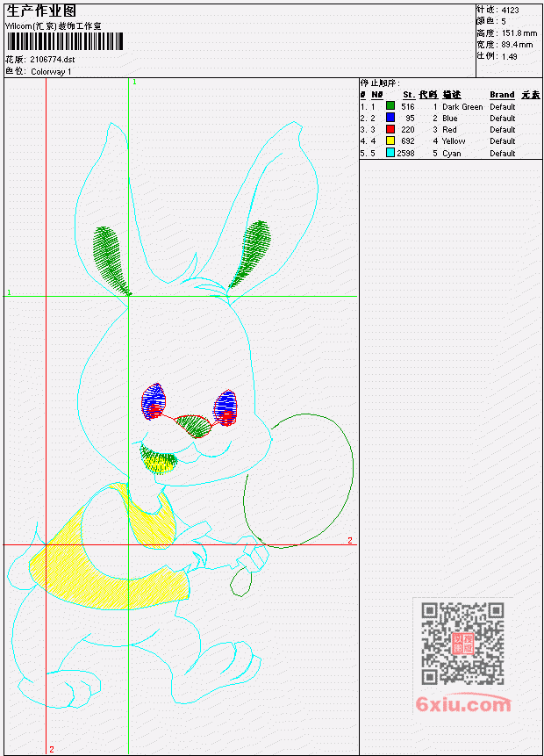Click the 'Colorway 1' label
544x756 pixels.
point(51,71)
